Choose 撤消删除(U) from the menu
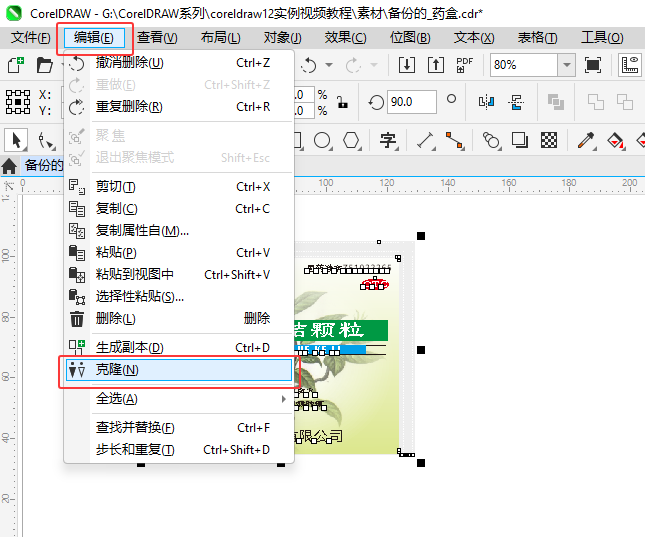The height and width of the screenshot is (537, 645). [x=179, y=63]
